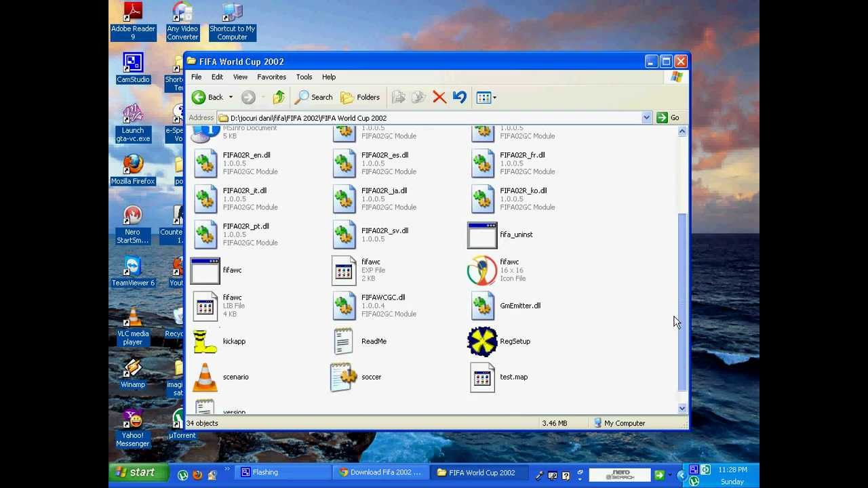868x488 pixels.
Task: Toggle the Folders pane
Action: tap(359, 98)
